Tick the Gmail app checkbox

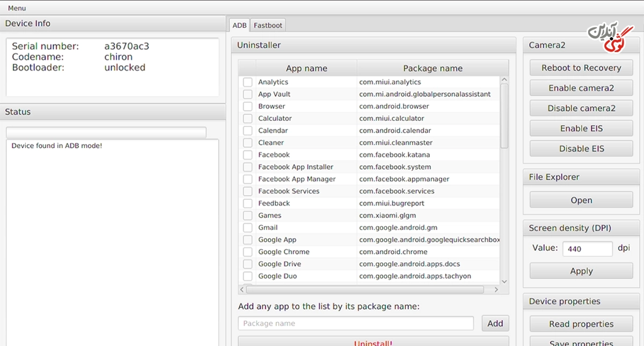[x=247, y=228]
